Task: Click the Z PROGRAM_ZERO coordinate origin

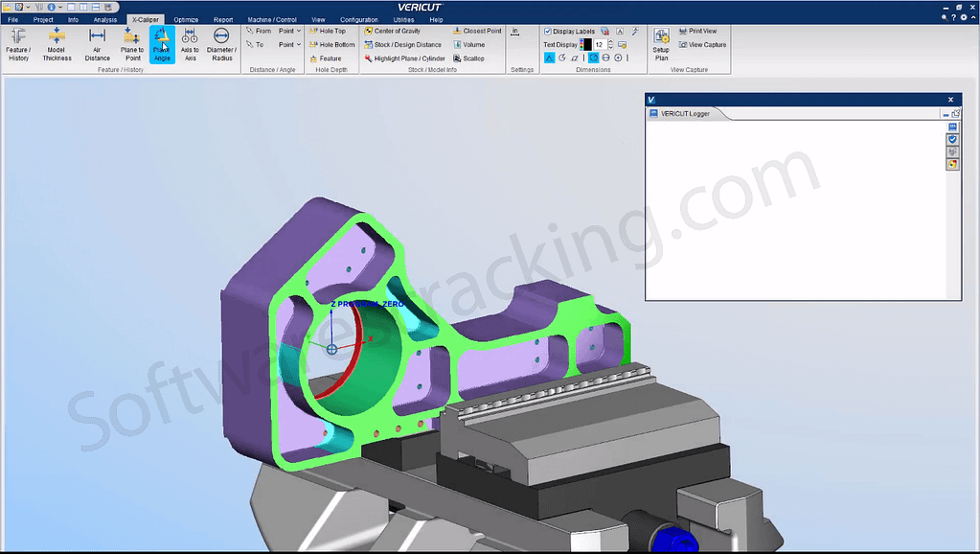Action: point(331,350)
